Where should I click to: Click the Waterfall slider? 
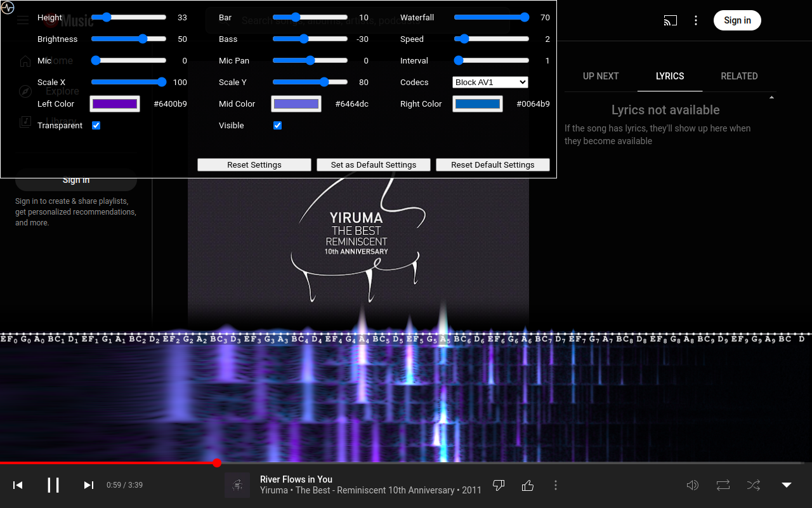[x=492, y=18]
